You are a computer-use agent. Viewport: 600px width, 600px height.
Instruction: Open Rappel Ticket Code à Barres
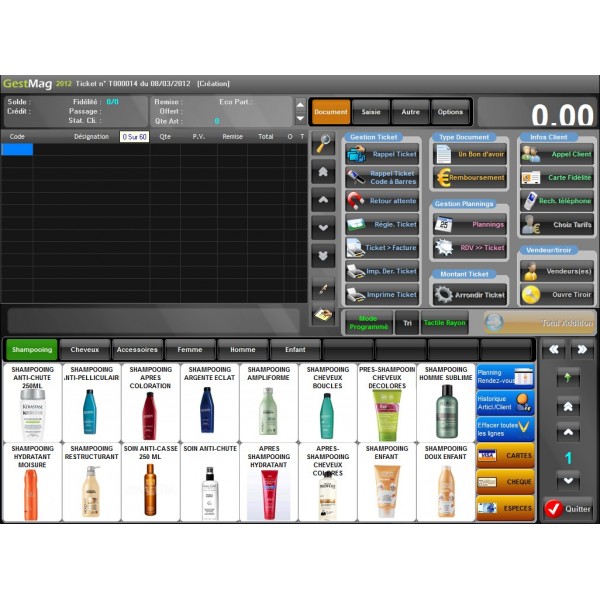click(x=382, y=178)
